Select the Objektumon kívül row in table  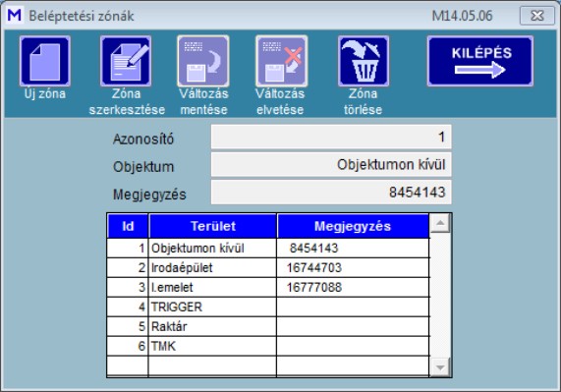(268, 249)
